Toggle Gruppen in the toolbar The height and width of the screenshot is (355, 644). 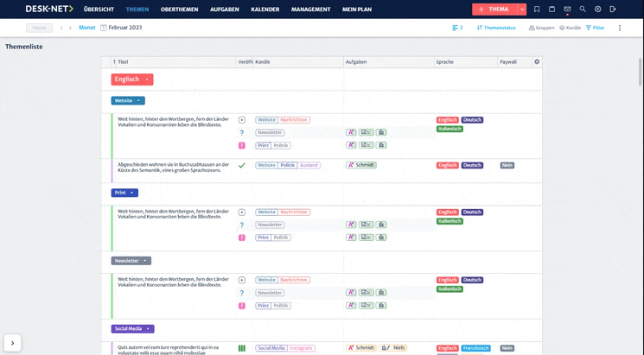(x=541, y=28)
